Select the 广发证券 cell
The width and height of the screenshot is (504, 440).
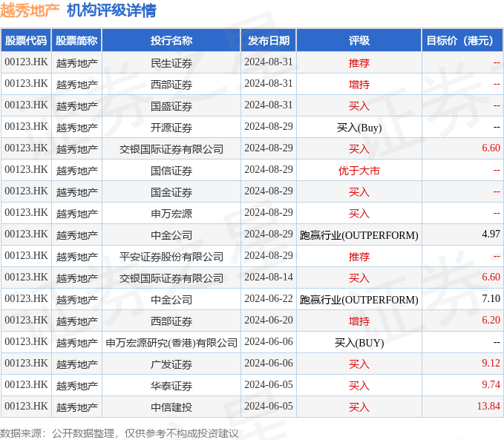pos(171,364)
